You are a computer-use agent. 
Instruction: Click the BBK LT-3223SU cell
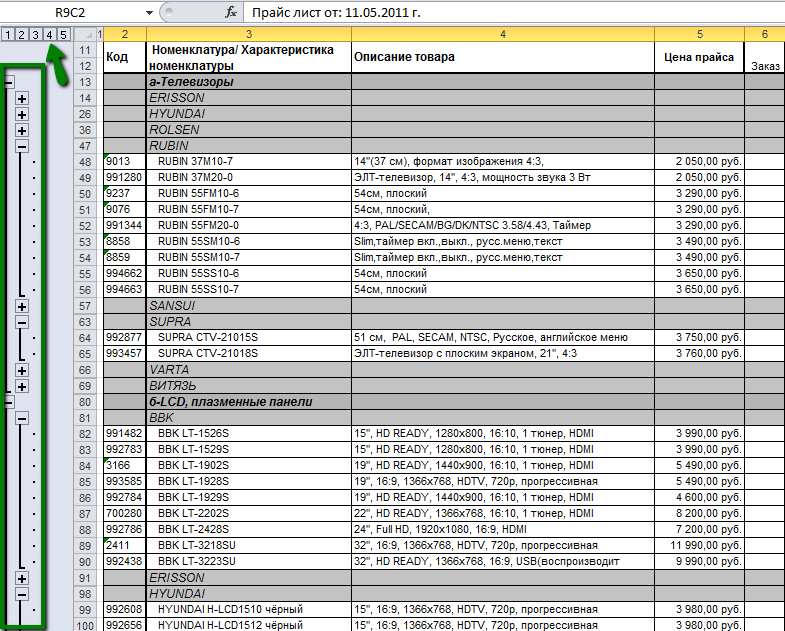(x=249, y=561)
